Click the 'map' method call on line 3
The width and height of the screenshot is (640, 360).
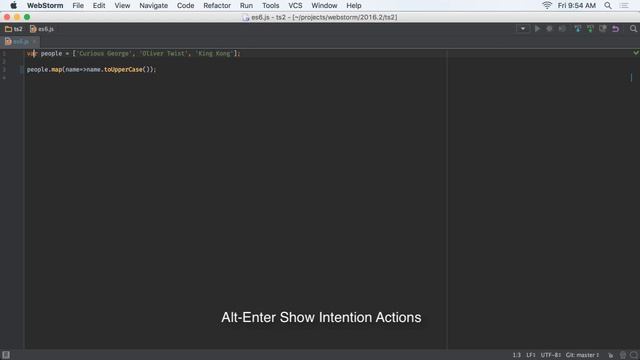pyautogui.click(x=57, y=69)
